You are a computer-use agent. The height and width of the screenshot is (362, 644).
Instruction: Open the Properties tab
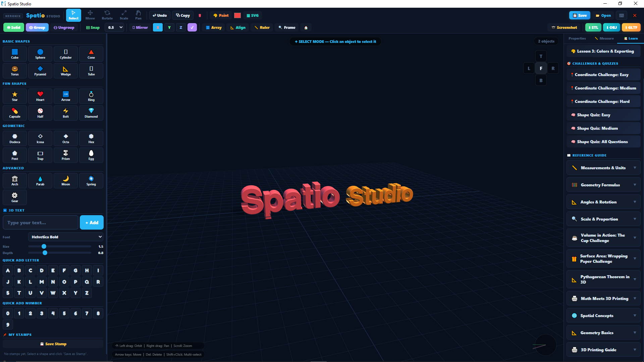point(577,39)
